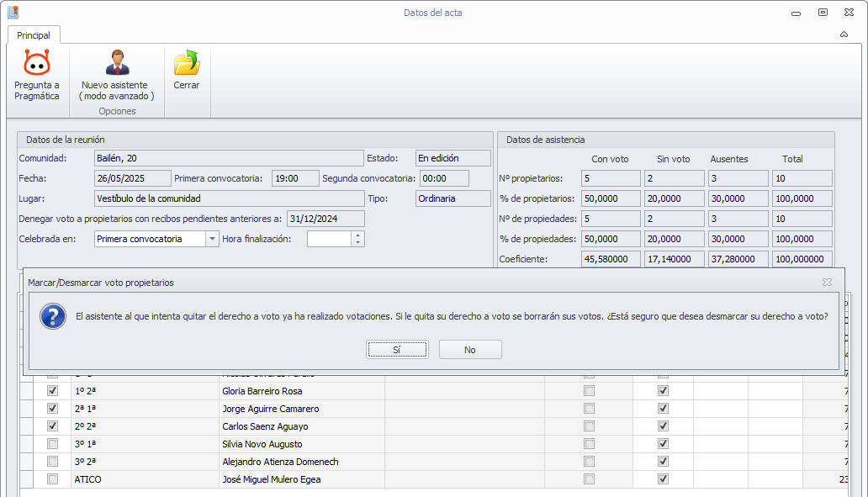Click the Lugar field
The image size is (868, 497).
pos(229,198)
